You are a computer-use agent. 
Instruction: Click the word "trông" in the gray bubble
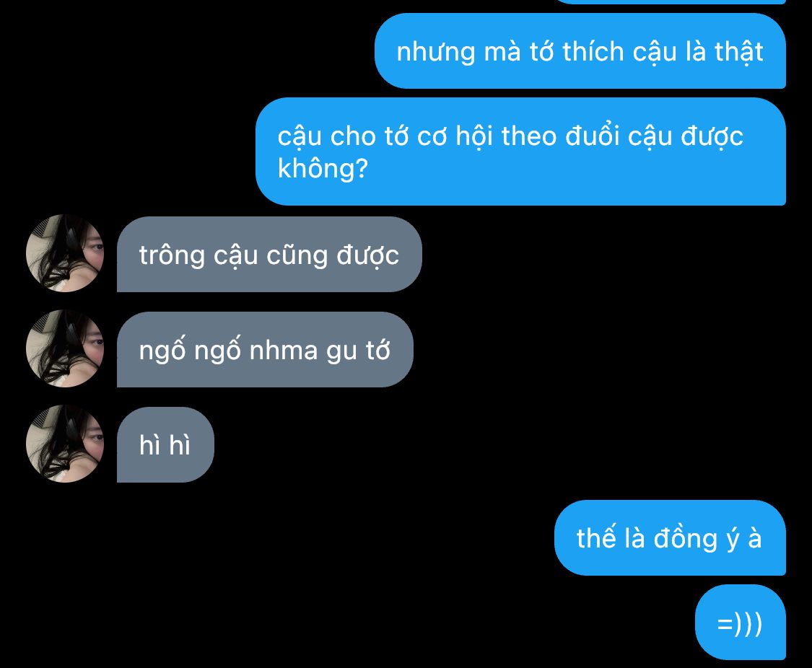(172, 255)
